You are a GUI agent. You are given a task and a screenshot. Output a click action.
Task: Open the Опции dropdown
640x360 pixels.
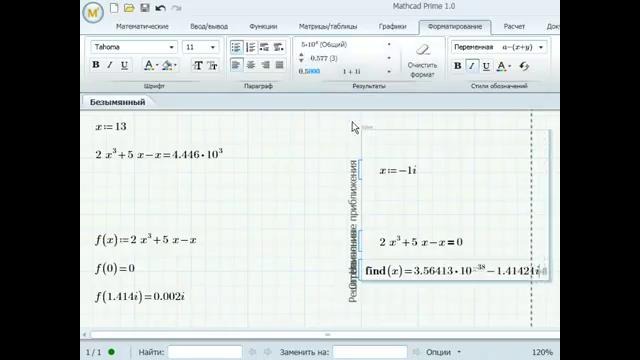click(444, 352)
